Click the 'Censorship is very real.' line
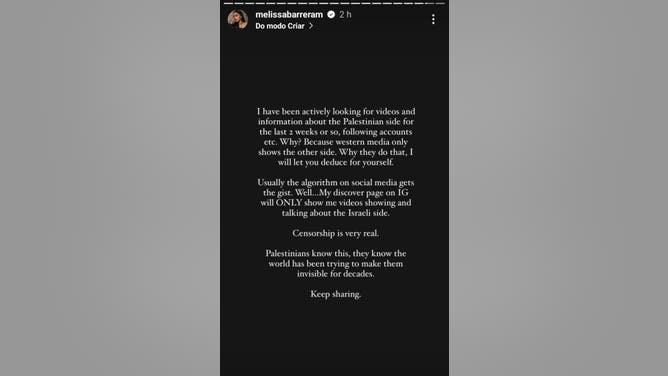 [336, 233]
